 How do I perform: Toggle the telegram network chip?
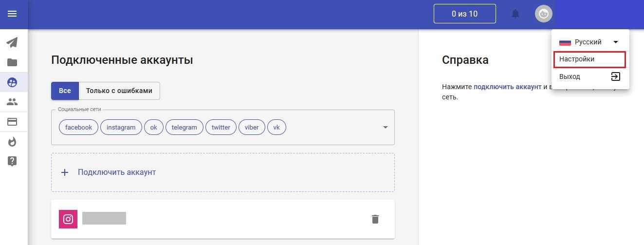(184, 127)
